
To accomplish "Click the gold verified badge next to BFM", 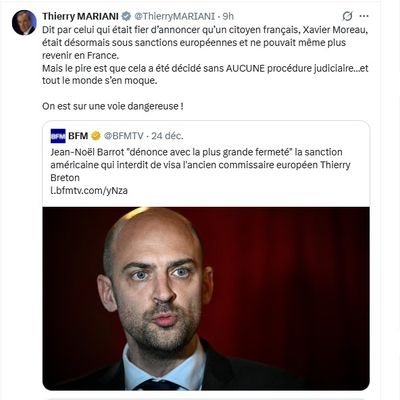I will [96, 136].
